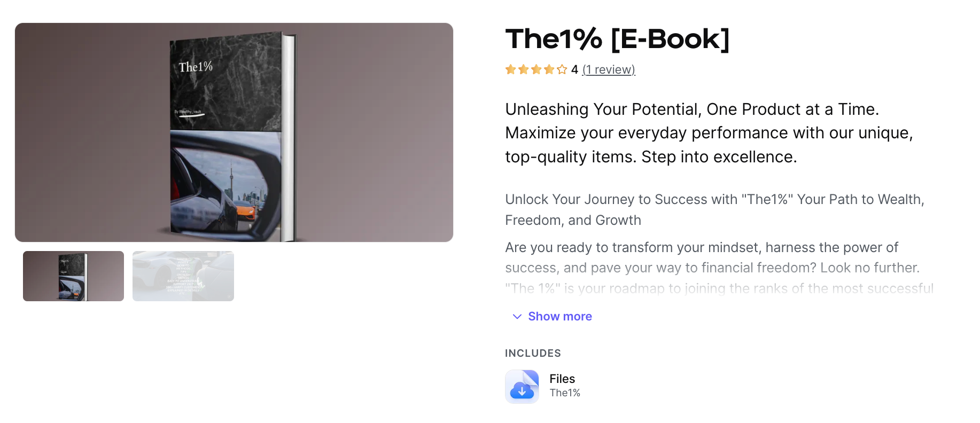Click the Files label under Includes
980x423 pixels.
[562, 378]
